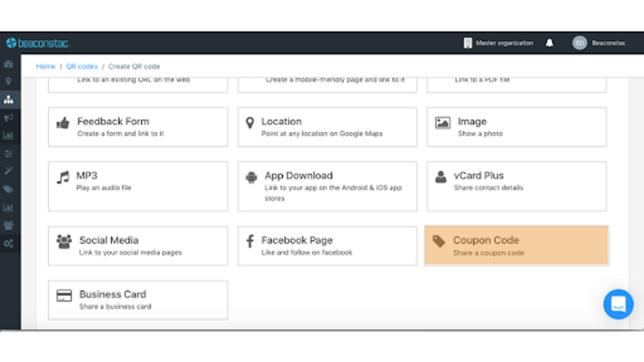Viewport: 644px width, 362px height.
Task: Click the notification bell icon
Action: click(549, 43)
